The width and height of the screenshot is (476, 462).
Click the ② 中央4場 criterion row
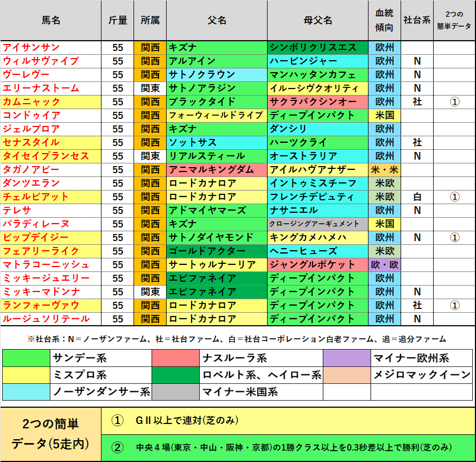coord(288,448)
